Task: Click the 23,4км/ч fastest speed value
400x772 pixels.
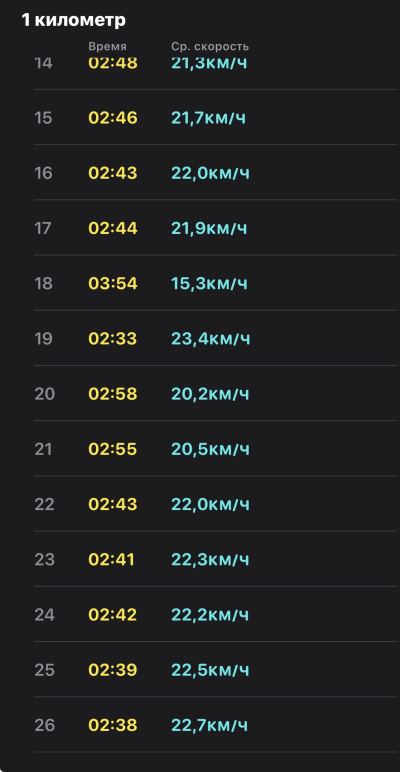Action: pyautogui.click(x=211, y=339)
